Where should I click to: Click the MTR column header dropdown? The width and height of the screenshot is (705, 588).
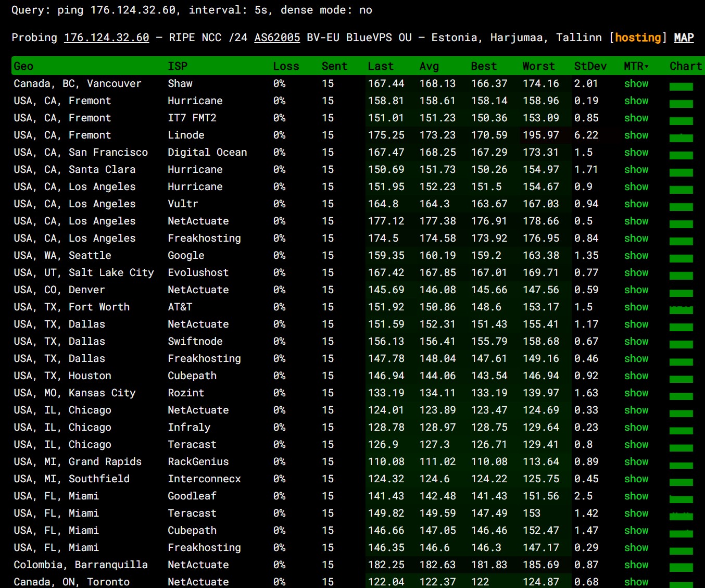coord(636,66)
